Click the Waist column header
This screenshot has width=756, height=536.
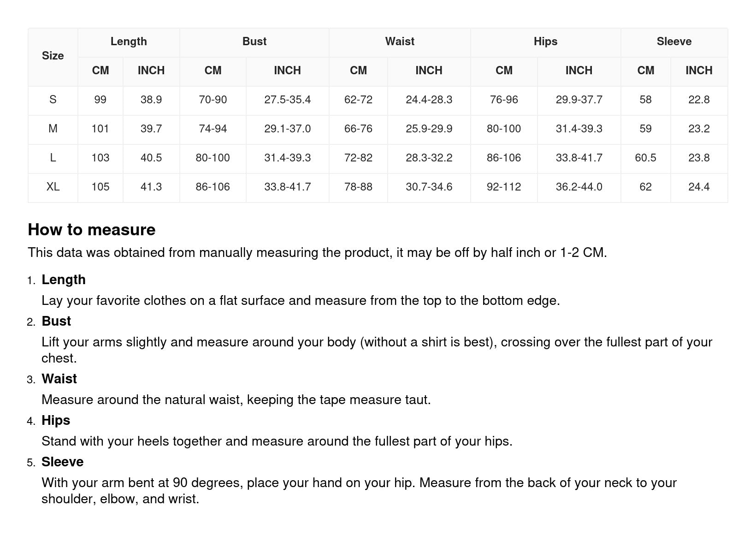[x=400, y=42]
